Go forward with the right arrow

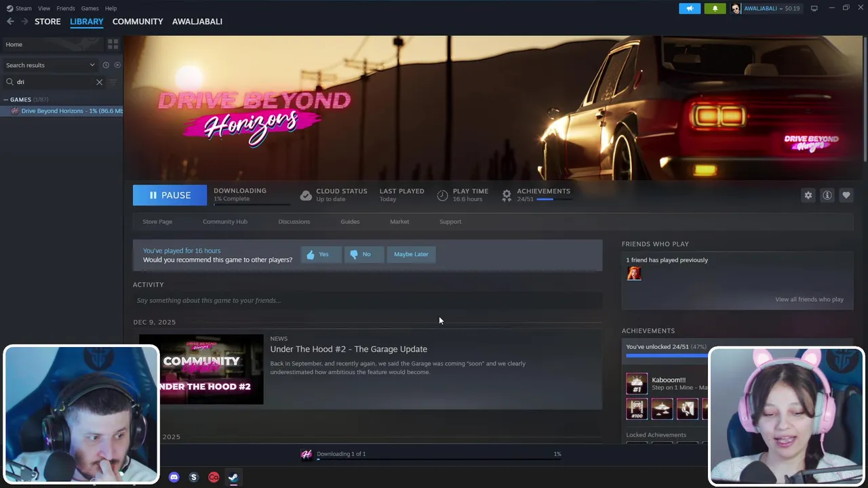coord(24,22)
